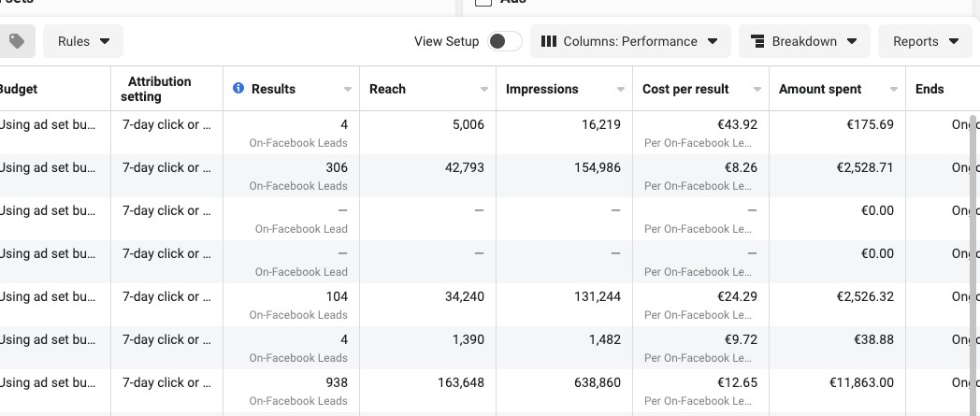Sort by Amount spent header
This screenshot has height=416, width=980.
pos(820,89)
